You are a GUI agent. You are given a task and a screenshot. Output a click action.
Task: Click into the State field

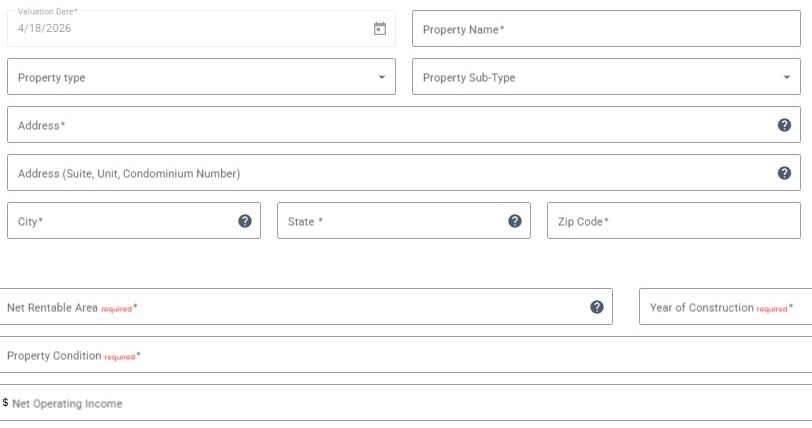tap(390, 221)
